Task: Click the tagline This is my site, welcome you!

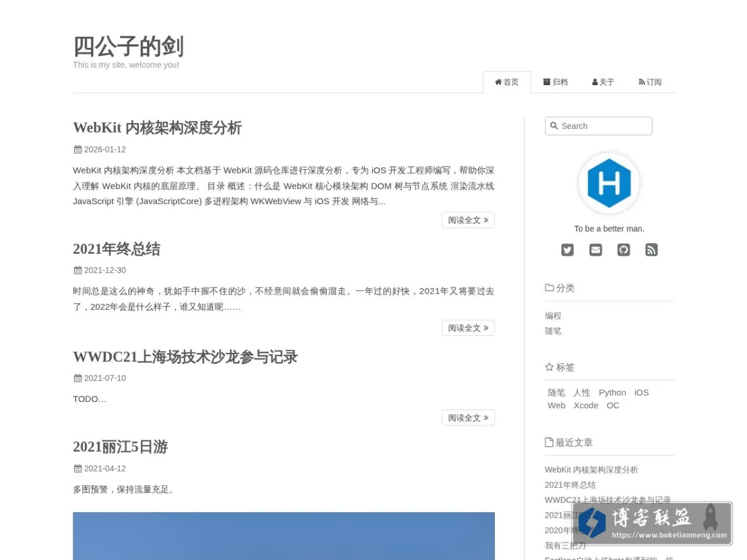Action: click(x=126, y=65)
